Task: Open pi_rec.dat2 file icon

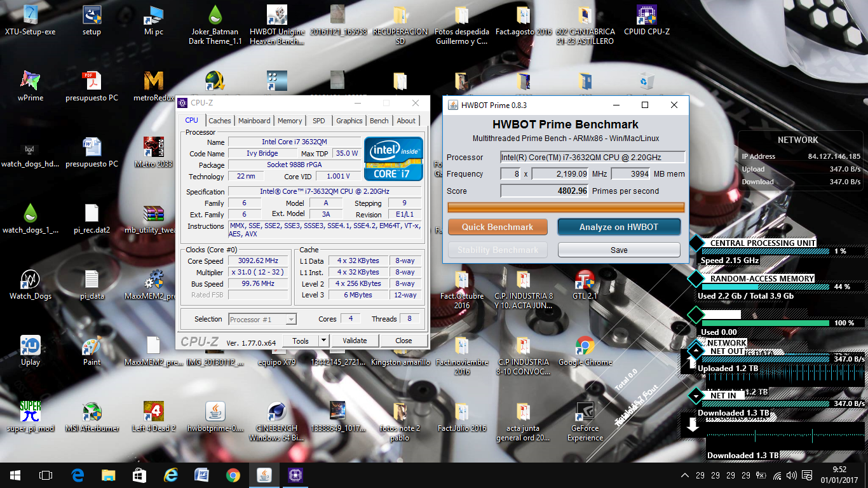Action: 92,219
